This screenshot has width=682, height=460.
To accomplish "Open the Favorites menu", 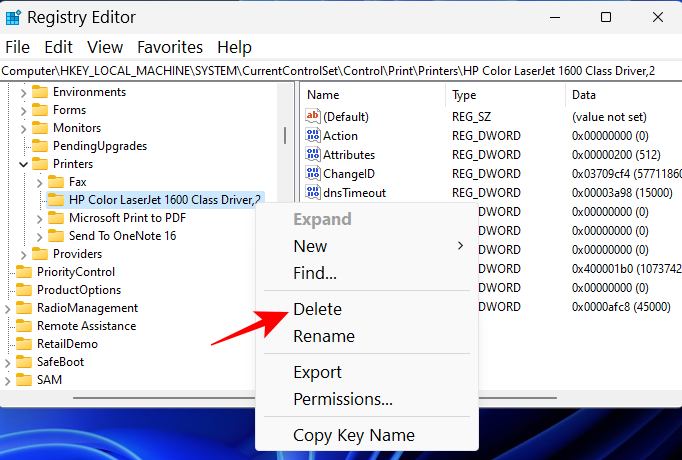I will 170,47.
